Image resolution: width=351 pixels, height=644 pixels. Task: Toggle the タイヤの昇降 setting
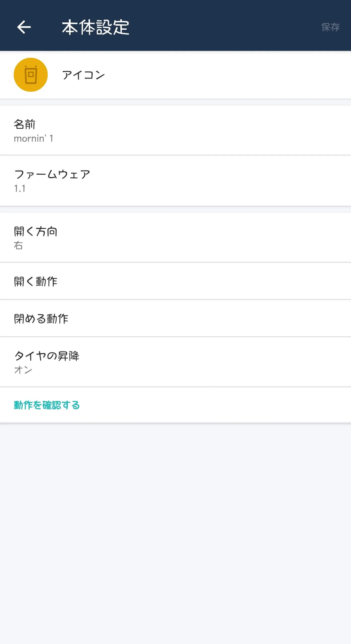175,362
